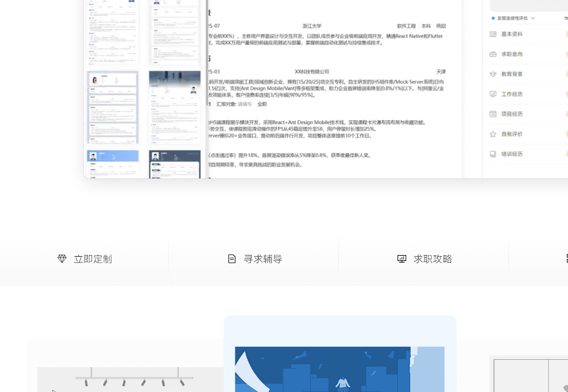The width and height of the screenshot is (568, 392).
Task: Click the diamond icon beside 立即定制
Action: point(62,258)
